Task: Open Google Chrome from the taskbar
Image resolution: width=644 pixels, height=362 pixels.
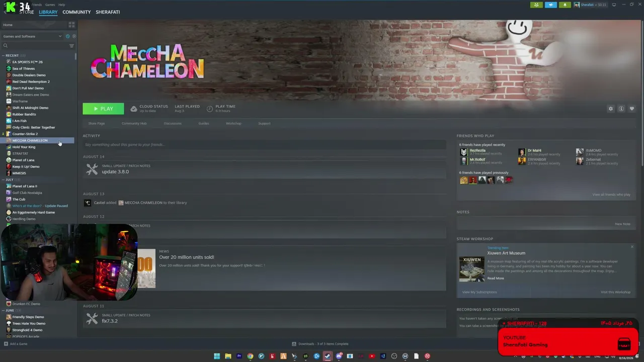Action: point(250,356)
